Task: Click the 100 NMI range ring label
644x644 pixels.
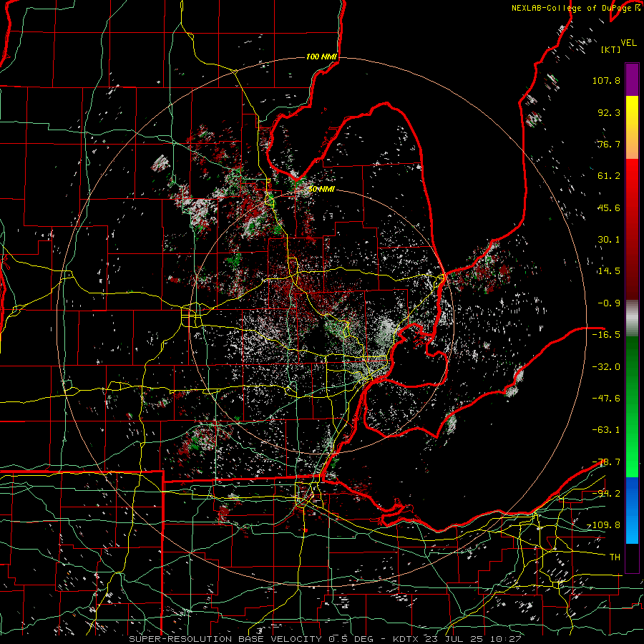Action: (321, 57)
